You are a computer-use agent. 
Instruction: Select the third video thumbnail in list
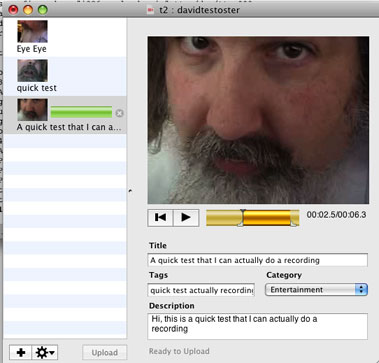pos(32,110)
